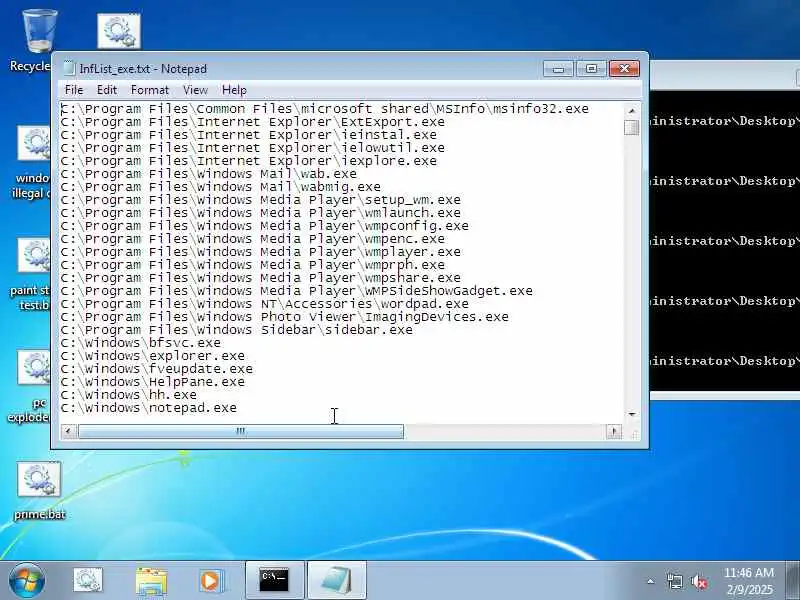Click the line ending in wmplayer.exe
This screenshot has width=800, height=600.
(x=261, y=252)
